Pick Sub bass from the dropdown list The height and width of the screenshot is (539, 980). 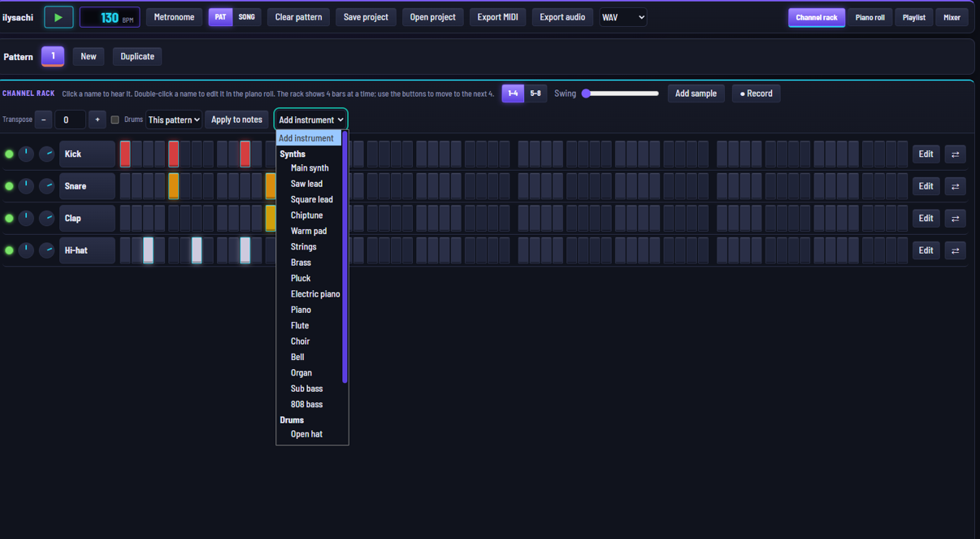click(310, 389)
